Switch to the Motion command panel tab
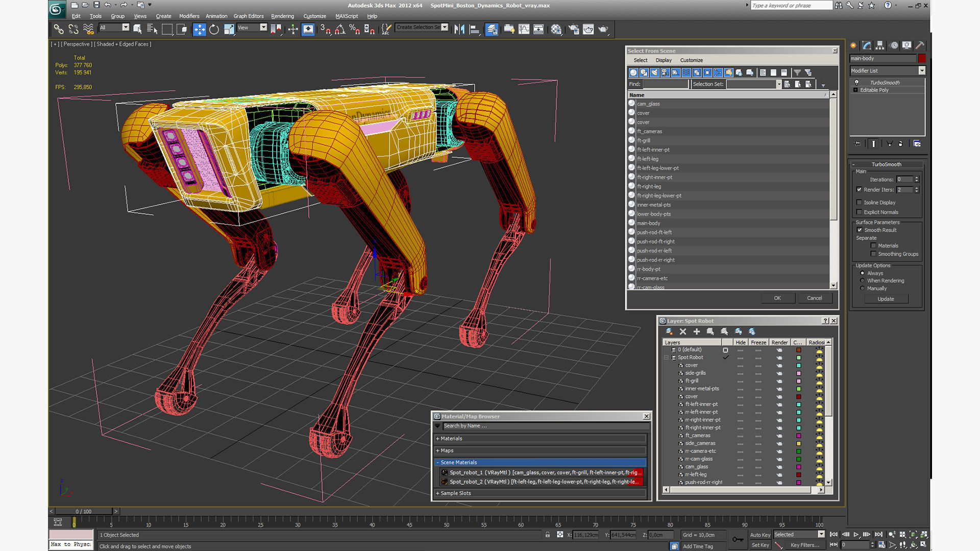 [x=894, y=45]
